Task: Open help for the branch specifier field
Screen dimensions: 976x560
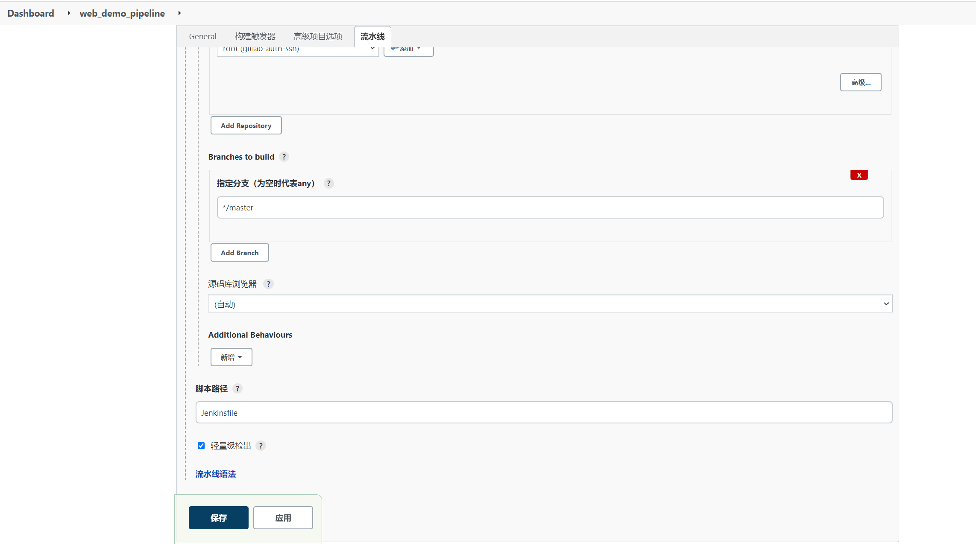Action: coord(328,183)
